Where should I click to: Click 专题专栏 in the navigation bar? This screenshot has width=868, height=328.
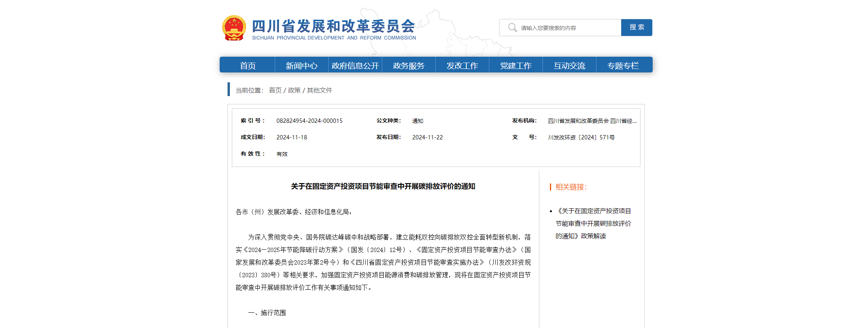click(623, 65)
